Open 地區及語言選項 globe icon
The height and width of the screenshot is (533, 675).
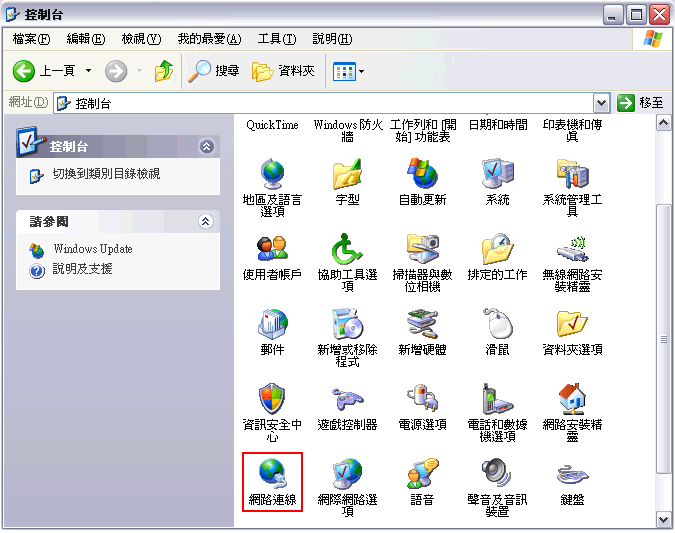coord(272,174)
